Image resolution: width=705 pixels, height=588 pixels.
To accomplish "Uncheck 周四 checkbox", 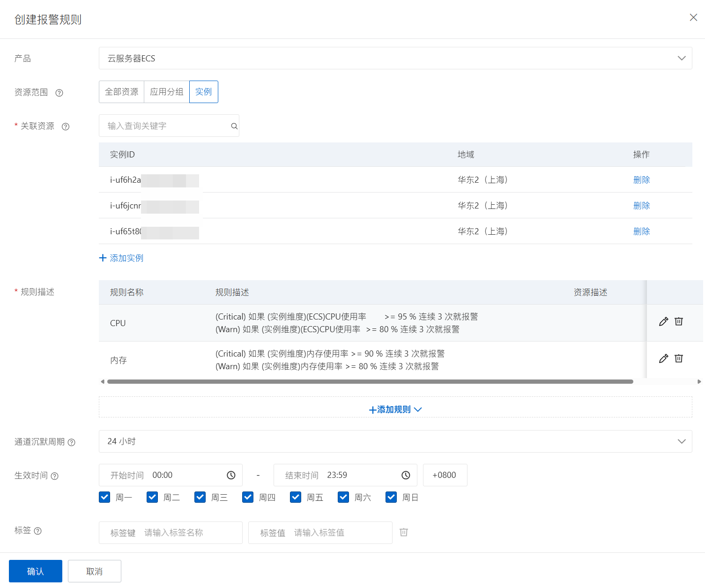I will tap(248, 497).
